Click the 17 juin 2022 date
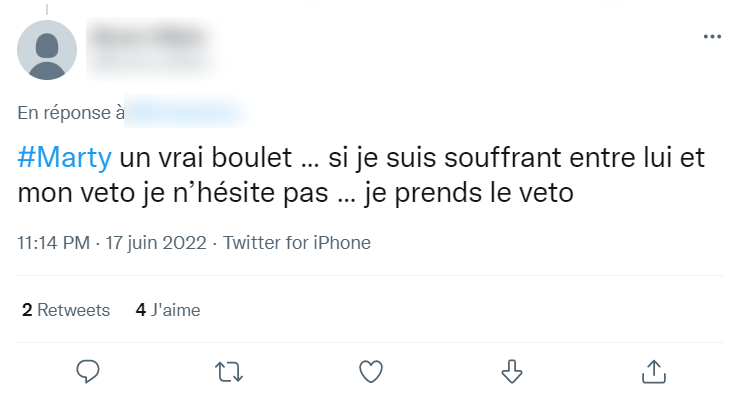 point(156,243)
